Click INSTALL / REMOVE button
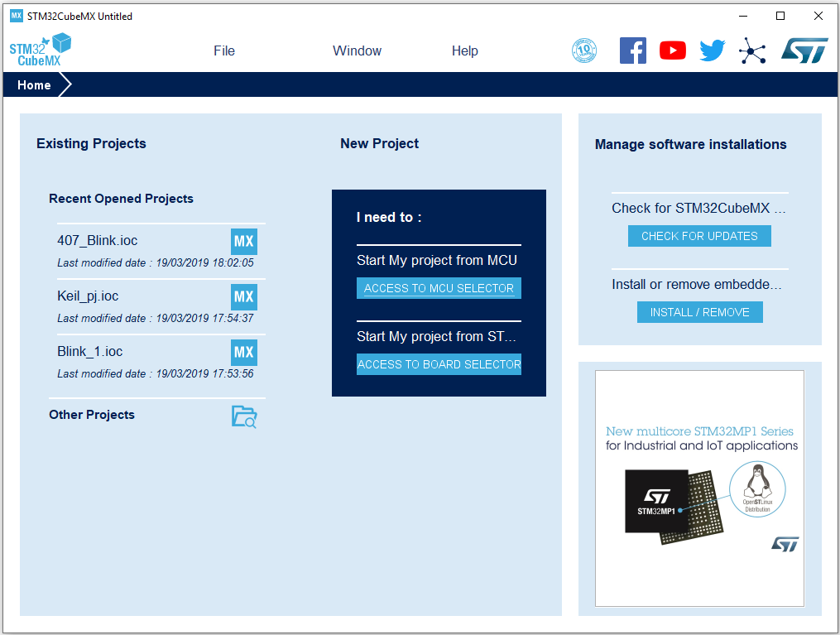 point(699,312)
